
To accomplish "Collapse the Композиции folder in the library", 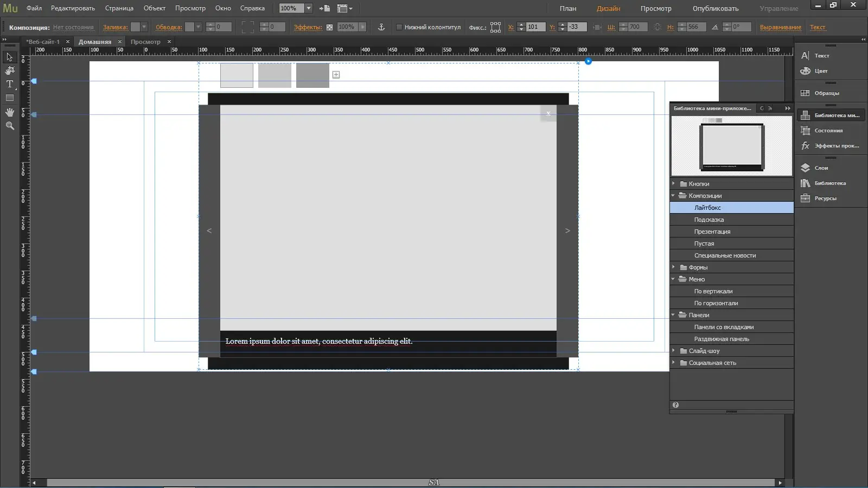I will (674, 195).
